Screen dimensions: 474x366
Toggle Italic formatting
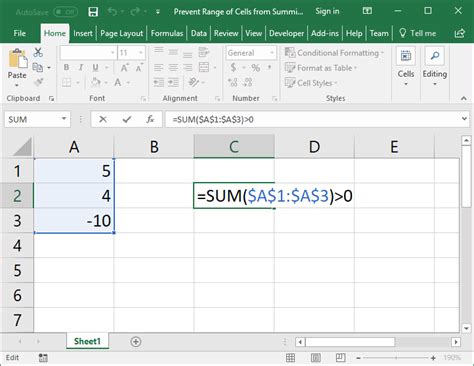point(81,67)
